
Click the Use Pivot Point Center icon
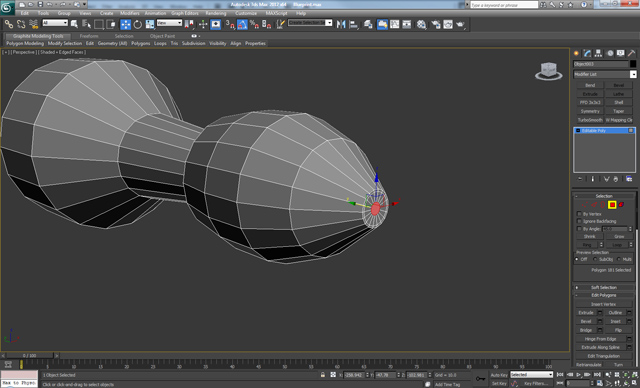pyautogui.click(x=189, y=24)
